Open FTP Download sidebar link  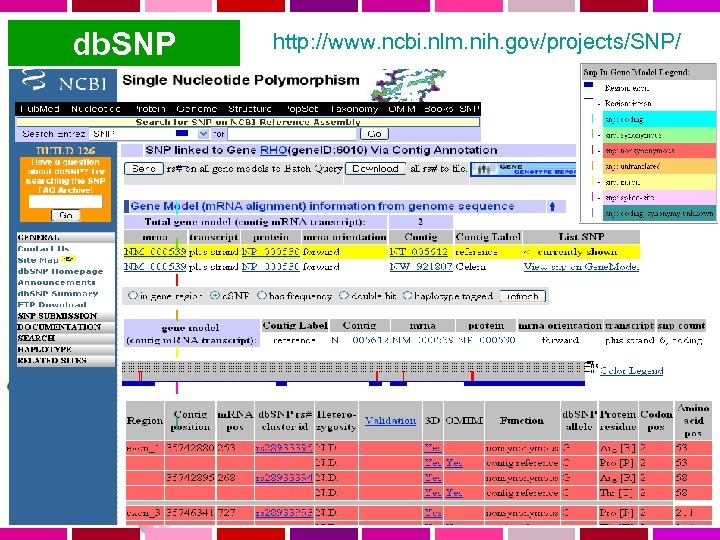tap(52, 304)
